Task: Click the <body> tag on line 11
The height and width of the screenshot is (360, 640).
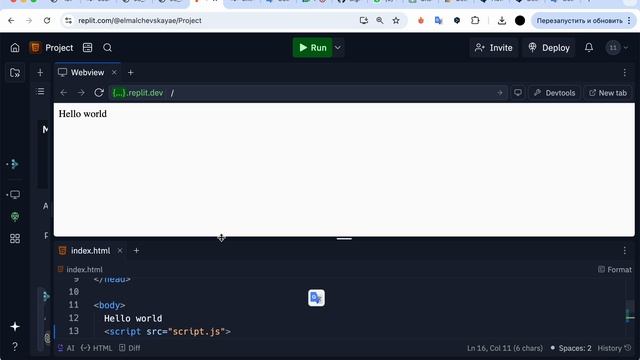Action: point(109,305)
